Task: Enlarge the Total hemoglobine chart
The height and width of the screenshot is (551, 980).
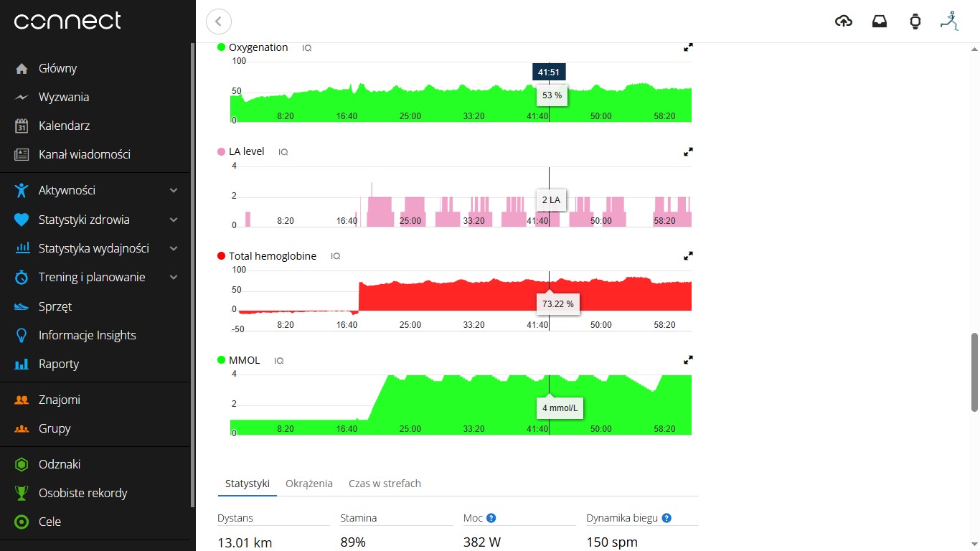Action: point(688,256)
